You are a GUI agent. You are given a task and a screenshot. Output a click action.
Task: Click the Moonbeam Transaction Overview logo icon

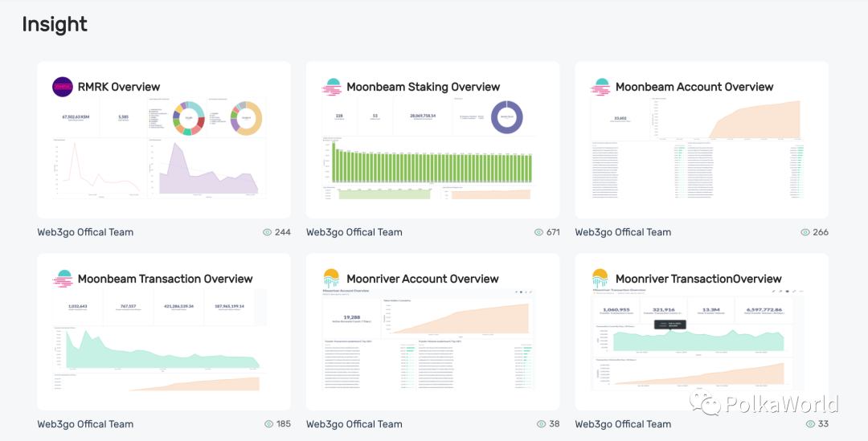click(63, 279)
